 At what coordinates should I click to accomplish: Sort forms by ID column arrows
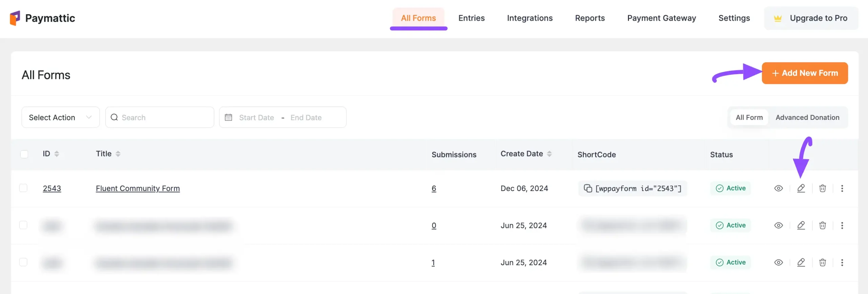[x=57, y=154]
